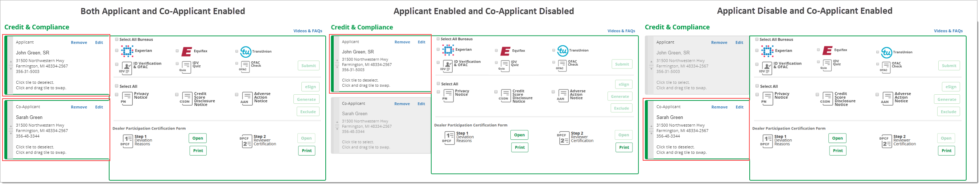Click Quiz icon in Applicant Disable section
The width and height of the screenshot is (980, 185).
tap(826, 65)
